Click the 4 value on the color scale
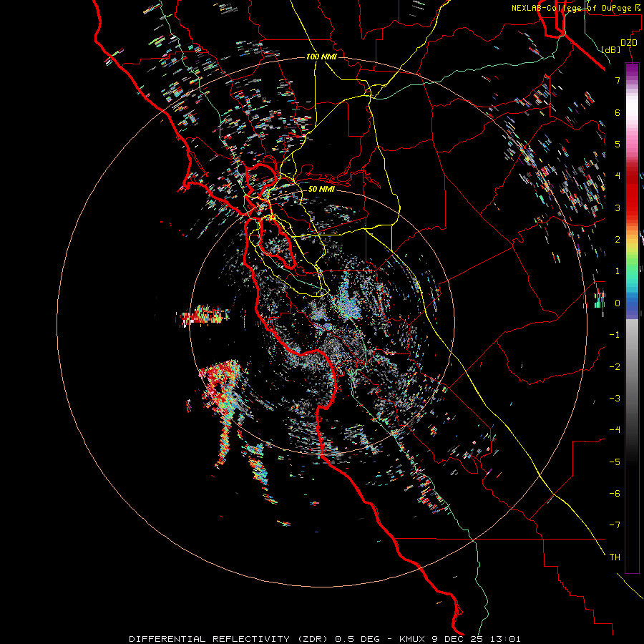Image resolution: width=644 pixels, height=644 pixels. coord(618,176)
